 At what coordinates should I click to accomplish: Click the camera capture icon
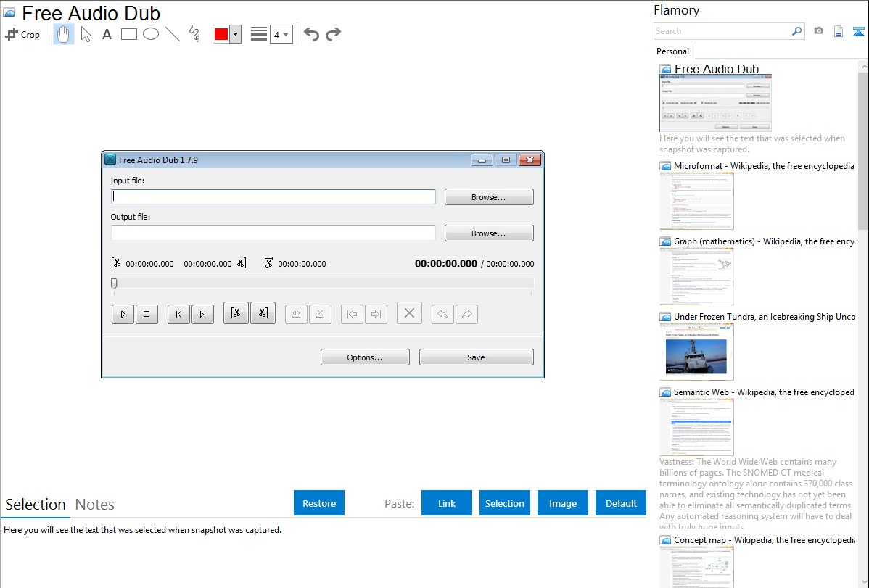818,31
